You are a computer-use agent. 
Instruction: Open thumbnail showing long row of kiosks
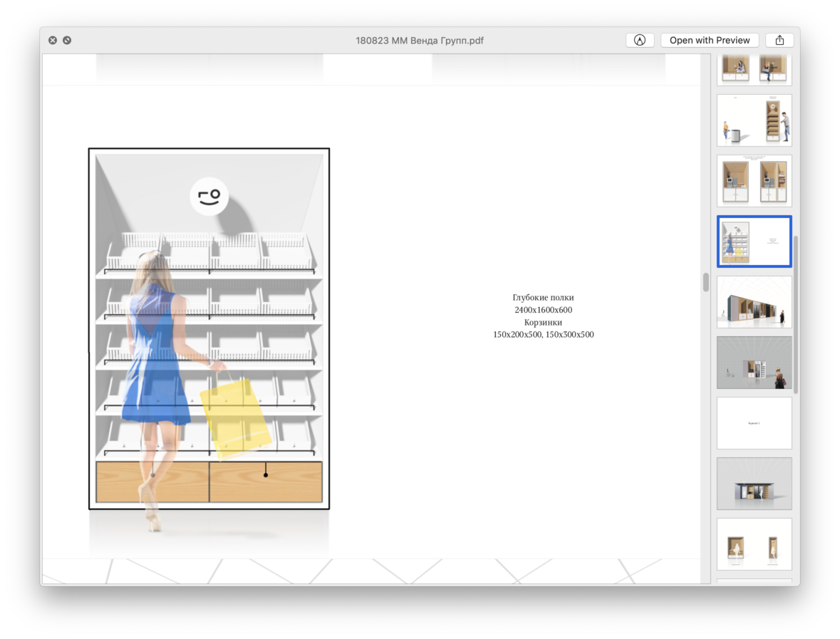coord(754,303)
